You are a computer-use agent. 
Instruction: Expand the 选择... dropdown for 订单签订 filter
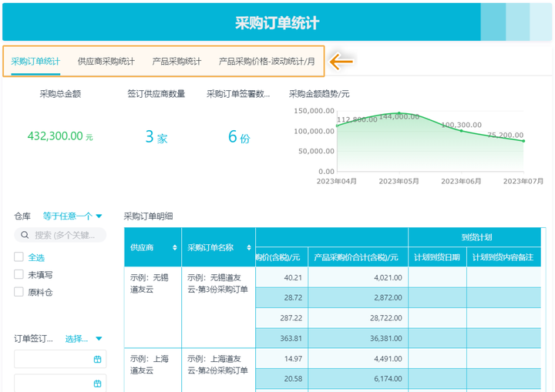[83, 338]
